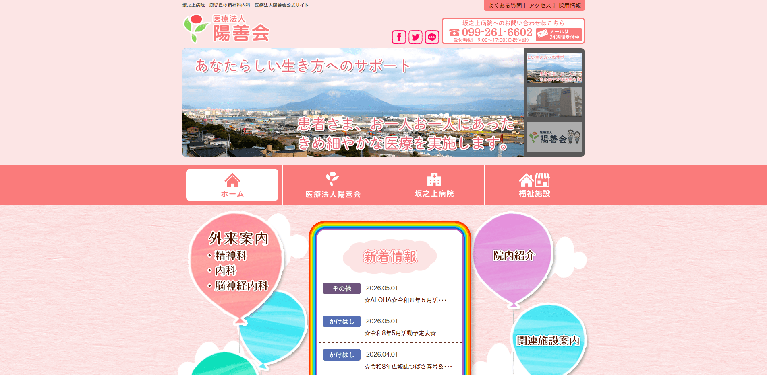Select the hospital building slide thumbnail

554,102
